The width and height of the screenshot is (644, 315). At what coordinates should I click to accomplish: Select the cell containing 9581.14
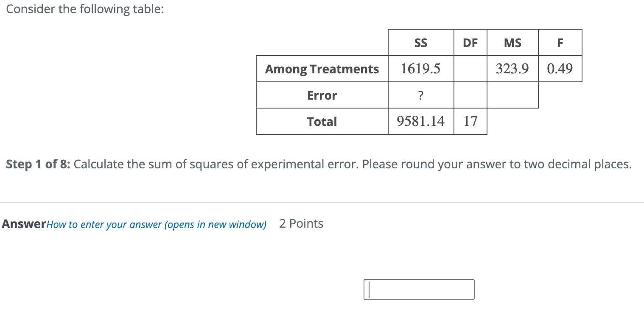tap(420, 122)
